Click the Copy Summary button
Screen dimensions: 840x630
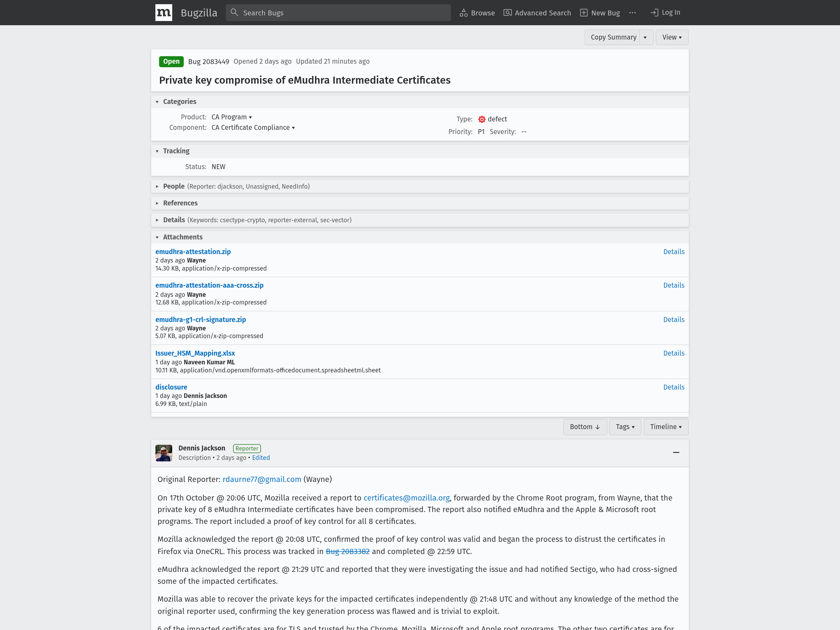612,37
